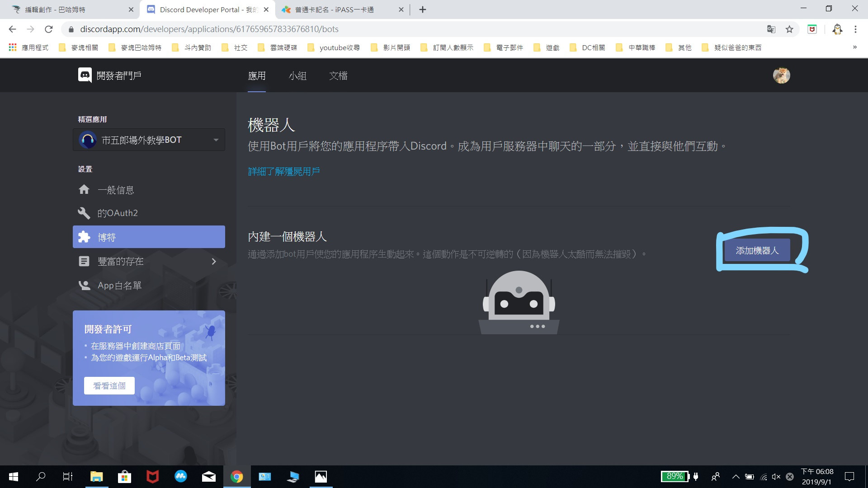Open Microsoft Store from the taskbar

(x=124, y=477)
